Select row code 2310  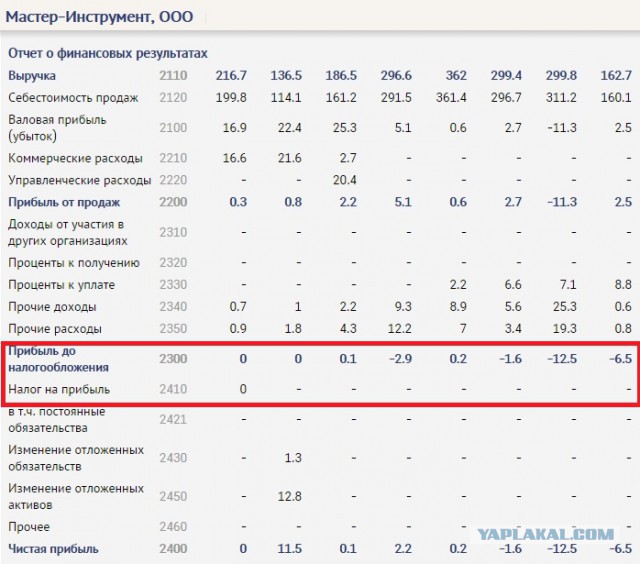click(x=173, y=232)
